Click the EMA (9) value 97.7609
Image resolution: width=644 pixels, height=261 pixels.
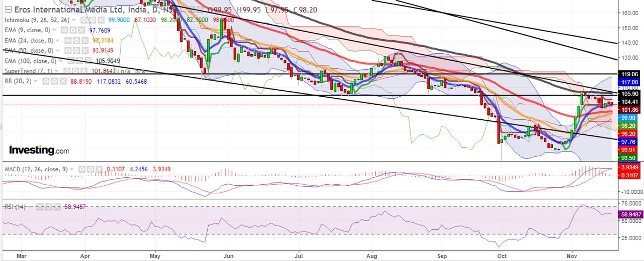tap(100, 30)
